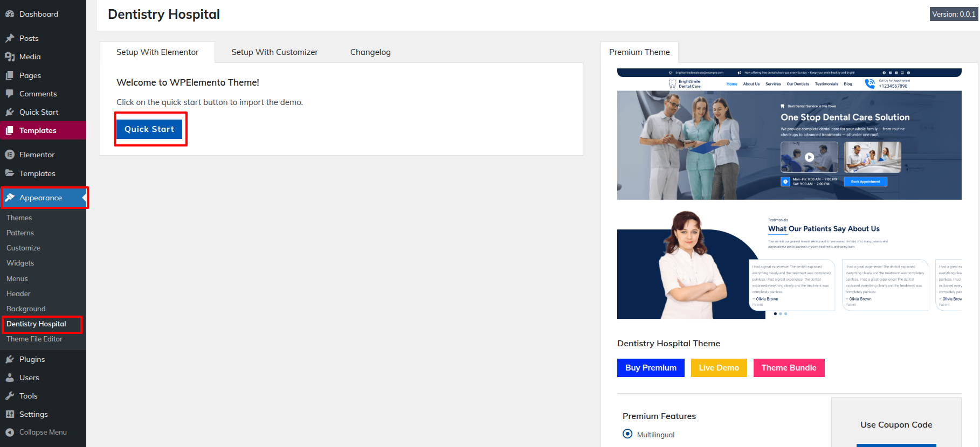This screenshot has width=980, height=447.
Task: Click the Tools wrench icon
Action: (10, 396)
